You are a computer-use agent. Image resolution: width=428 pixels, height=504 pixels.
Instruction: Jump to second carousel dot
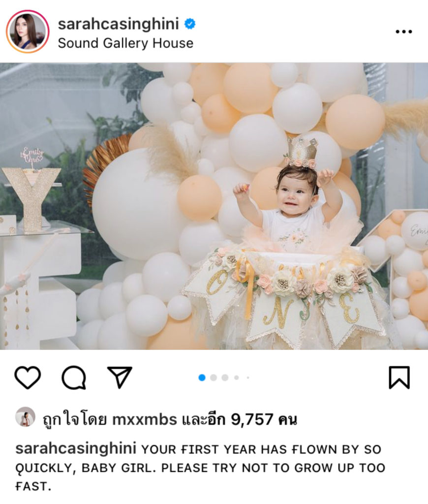pyautogui.click(x=214, y=378)
